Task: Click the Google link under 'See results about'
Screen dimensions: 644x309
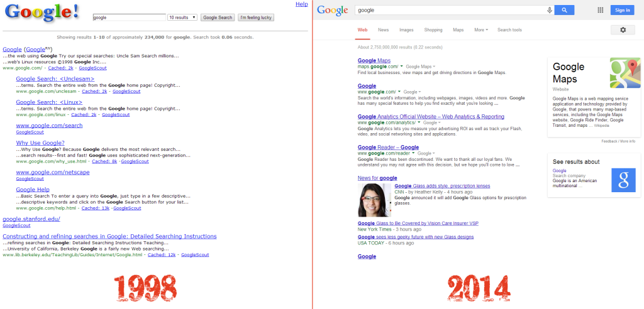Action: click(559, 171)
